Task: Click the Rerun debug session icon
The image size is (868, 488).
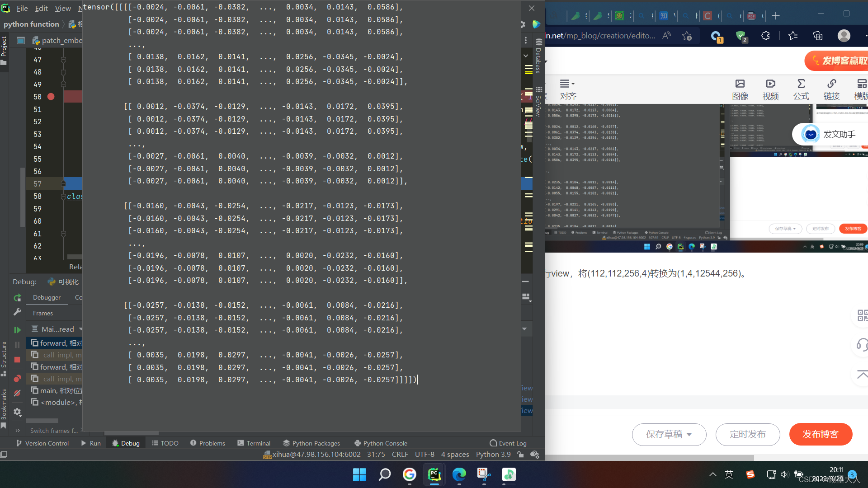Action: click(17, 298)
